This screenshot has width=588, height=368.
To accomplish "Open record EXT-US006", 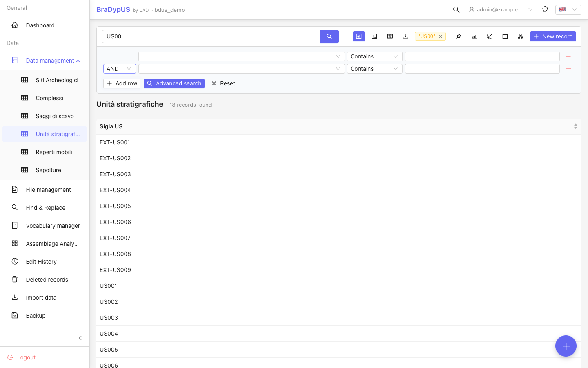I will 339,222.
